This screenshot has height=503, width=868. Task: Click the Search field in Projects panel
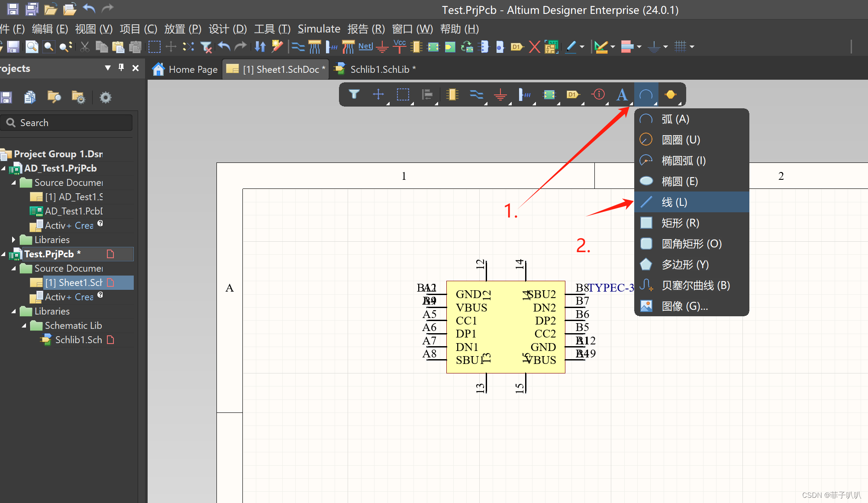[x=67, y=123]
